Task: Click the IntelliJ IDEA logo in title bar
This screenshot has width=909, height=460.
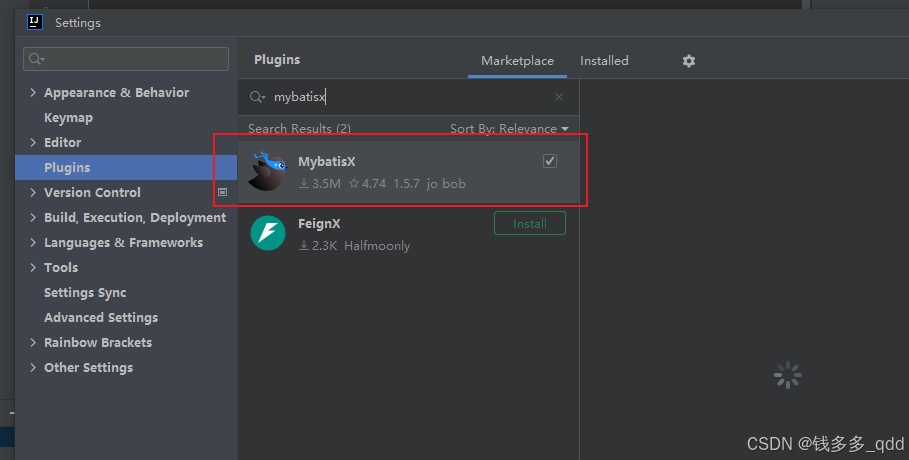Action: (x=35, y=22)
